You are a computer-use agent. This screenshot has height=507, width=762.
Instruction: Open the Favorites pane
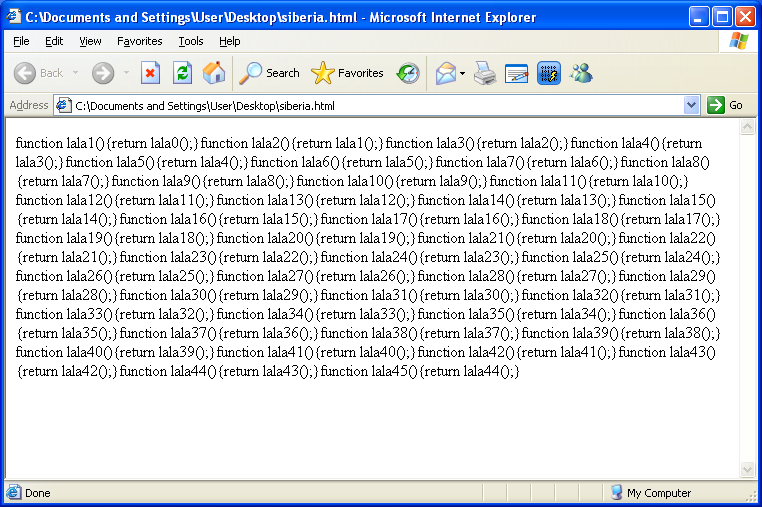[348, 73]
